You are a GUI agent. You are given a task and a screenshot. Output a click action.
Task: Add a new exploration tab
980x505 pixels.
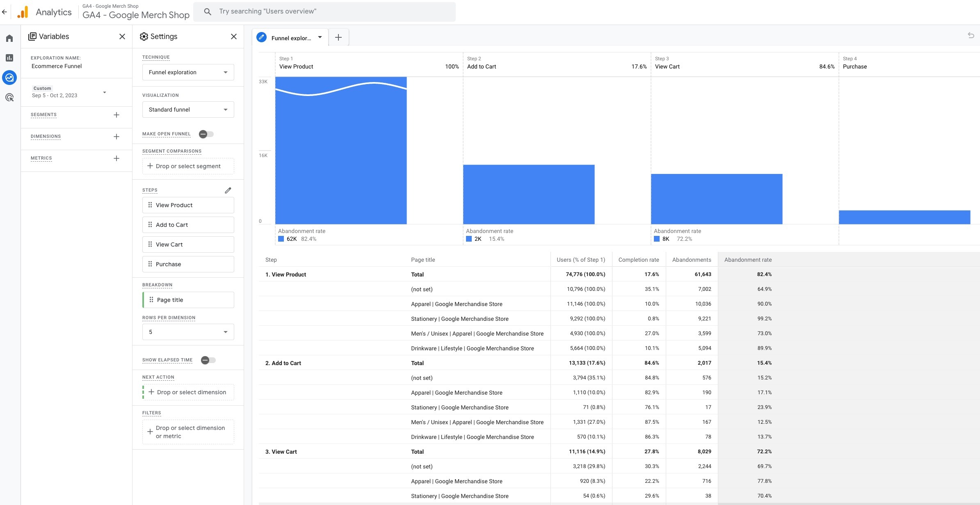[338, 37]
